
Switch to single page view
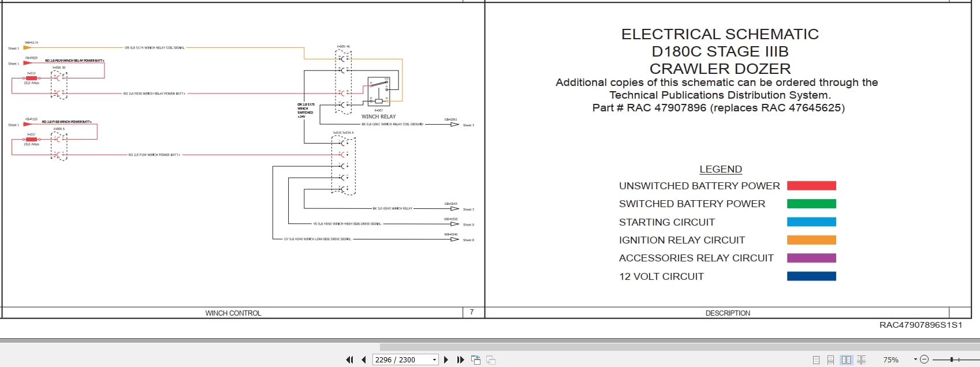pos(816,359)
